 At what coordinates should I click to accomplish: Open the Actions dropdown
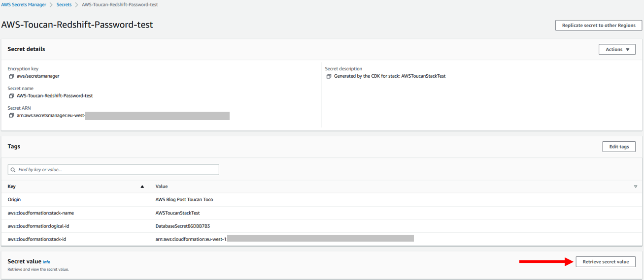617,49
